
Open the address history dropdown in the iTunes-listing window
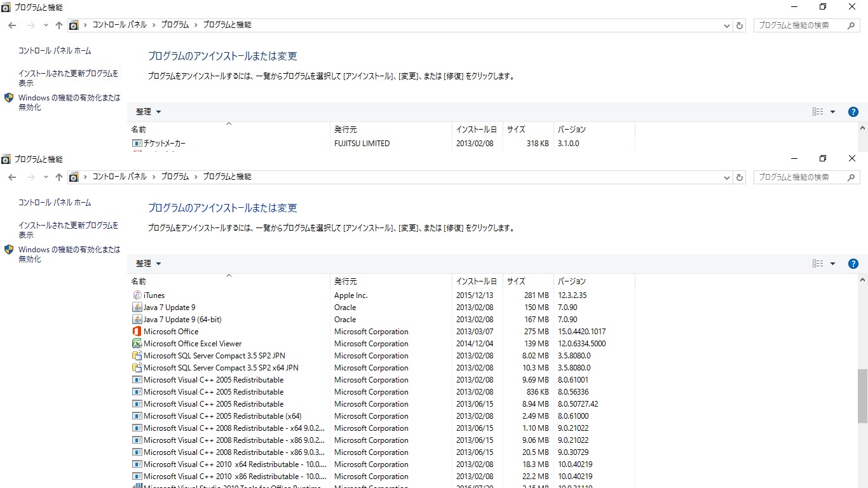point(728,177)
